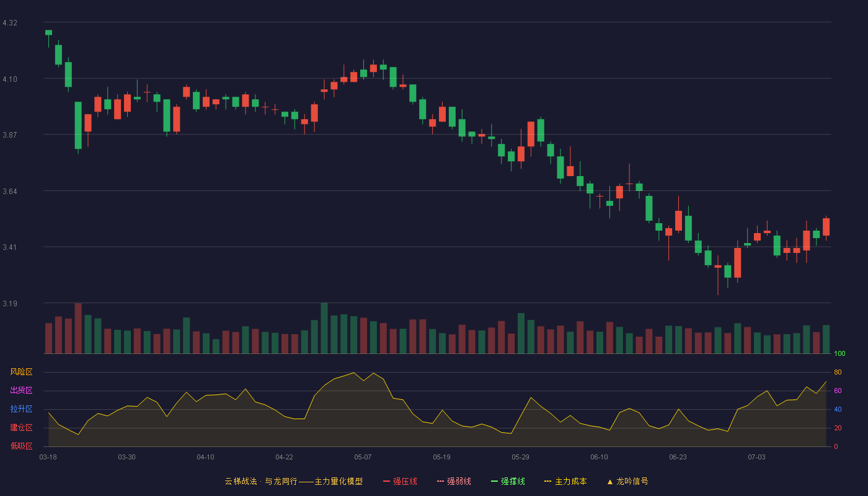The width and height of the screenshot is (868, 496).
Task: Hide the 强撑线 series via legend label
Action: pos(513,481)
